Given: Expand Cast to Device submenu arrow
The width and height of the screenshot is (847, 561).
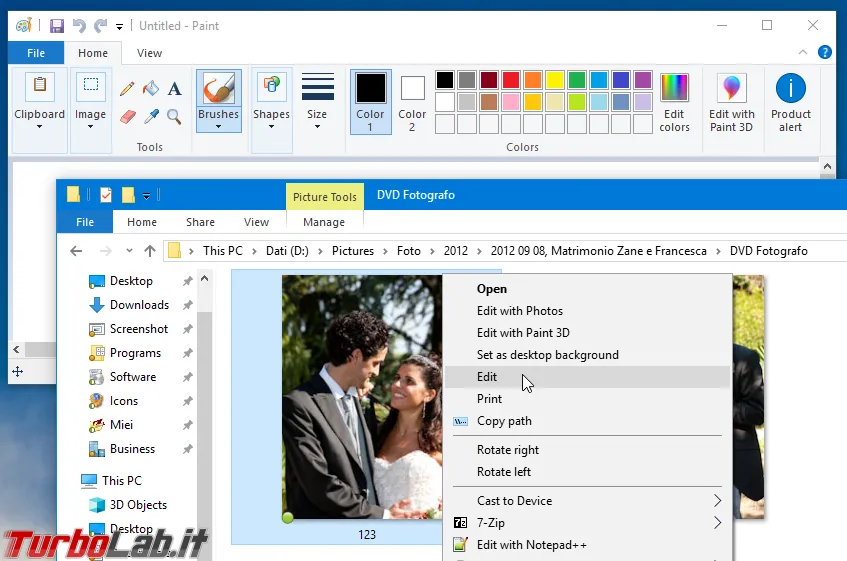Looking at the screenshot, I should click(x=717, y=501).
